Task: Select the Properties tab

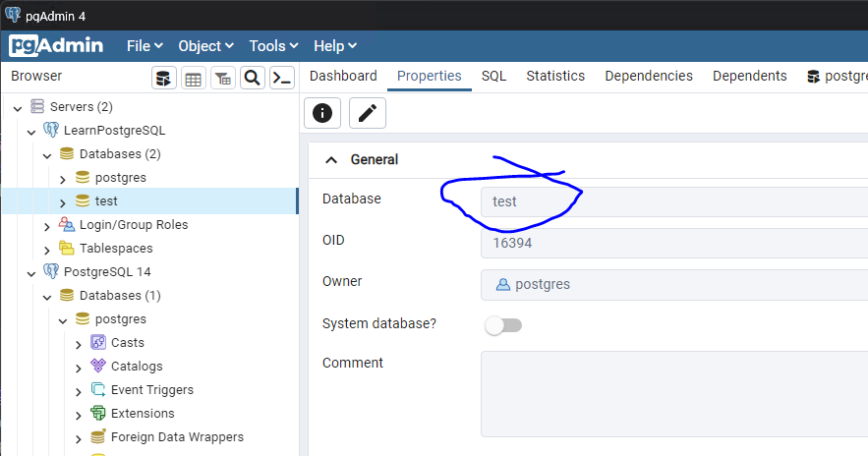Action: click(429, 76)
